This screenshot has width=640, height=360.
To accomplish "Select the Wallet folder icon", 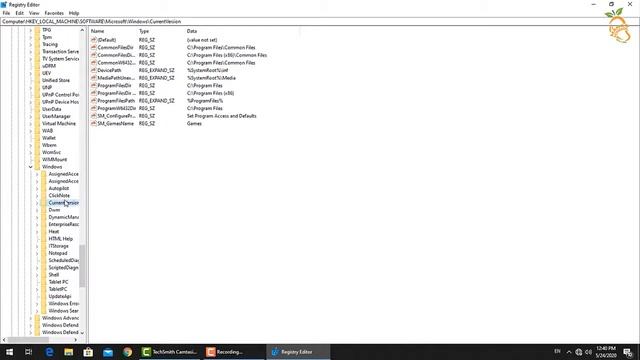I will point(37,138).
